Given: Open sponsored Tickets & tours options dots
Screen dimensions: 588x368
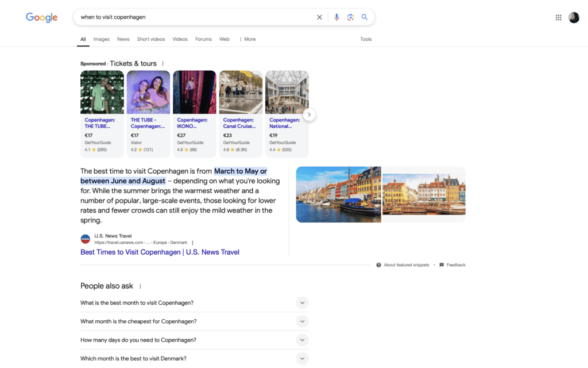Looking at the screenshot, I should (163, 63).
